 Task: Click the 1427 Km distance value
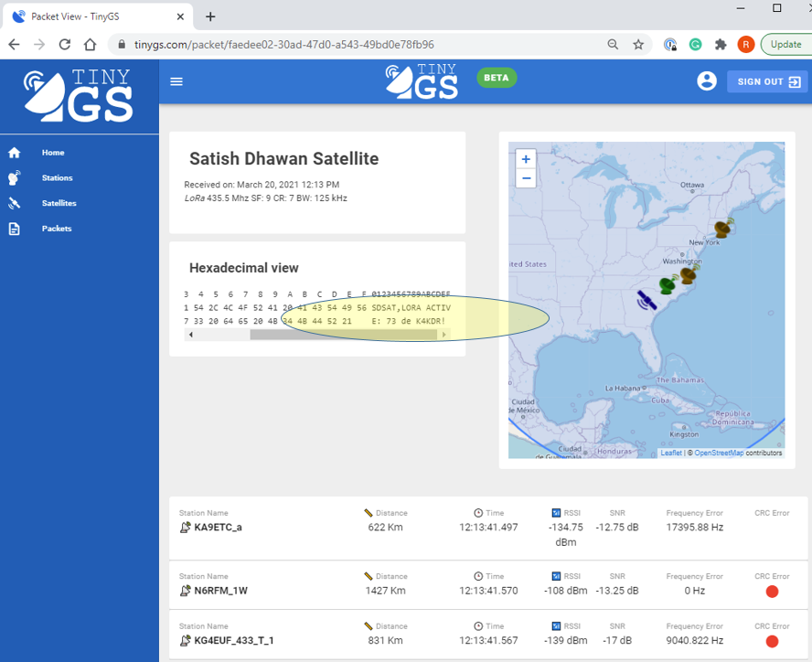[385, 591]
